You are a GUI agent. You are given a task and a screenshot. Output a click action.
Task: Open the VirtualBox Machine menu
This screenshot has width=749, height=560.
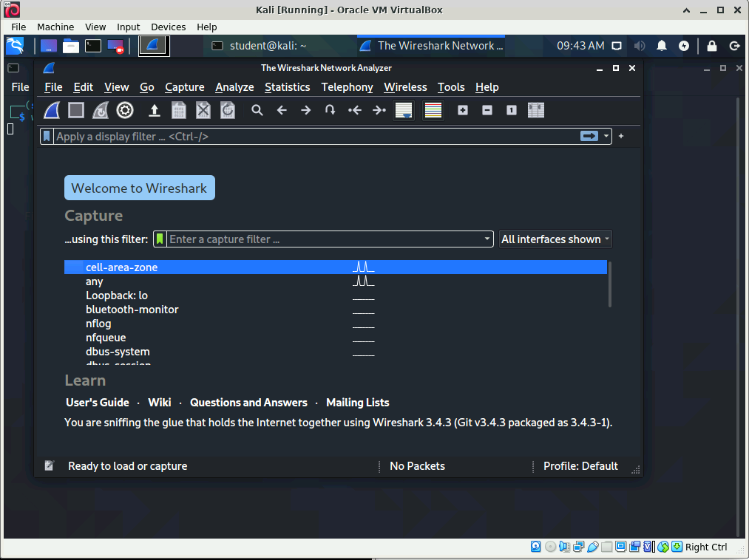(x=55, y=27)
